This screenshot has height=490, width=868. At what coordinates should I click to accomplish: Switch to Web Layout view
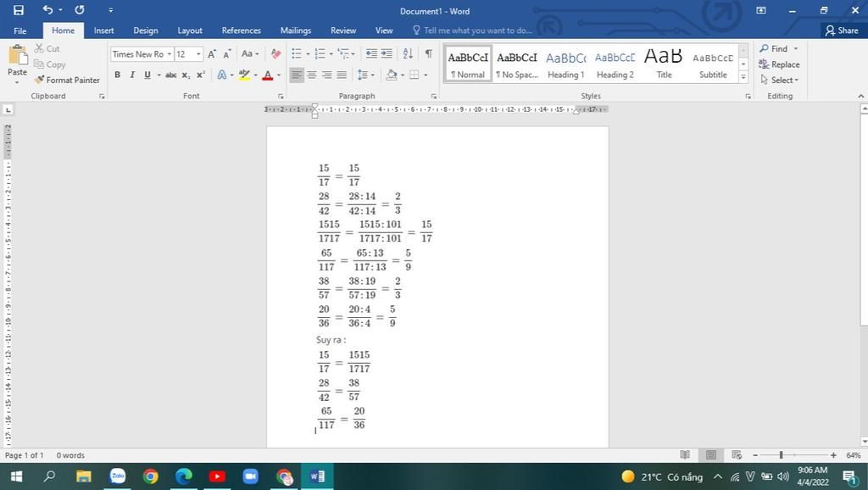click(737, 455)
